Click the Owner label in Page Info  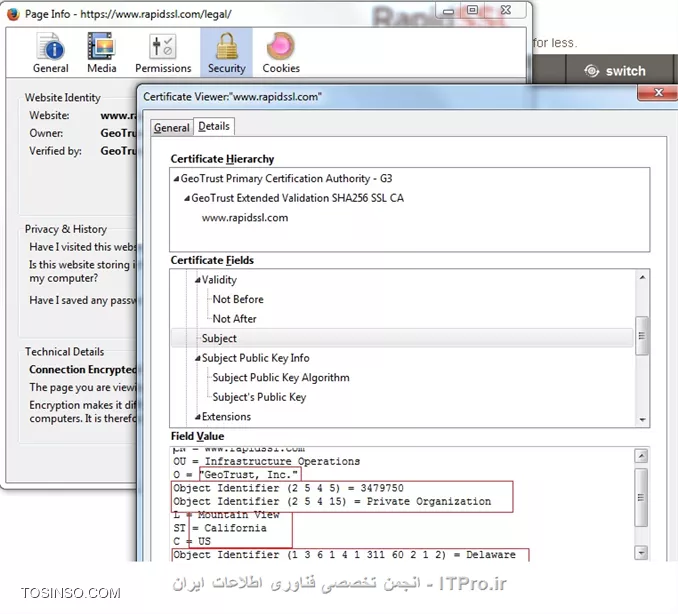tap(46, 133)
